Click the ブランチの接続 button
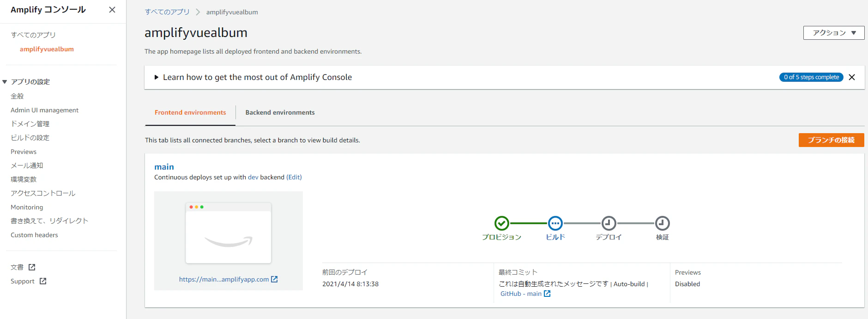This screenshot has height=319, width=868. click(831, 140)
